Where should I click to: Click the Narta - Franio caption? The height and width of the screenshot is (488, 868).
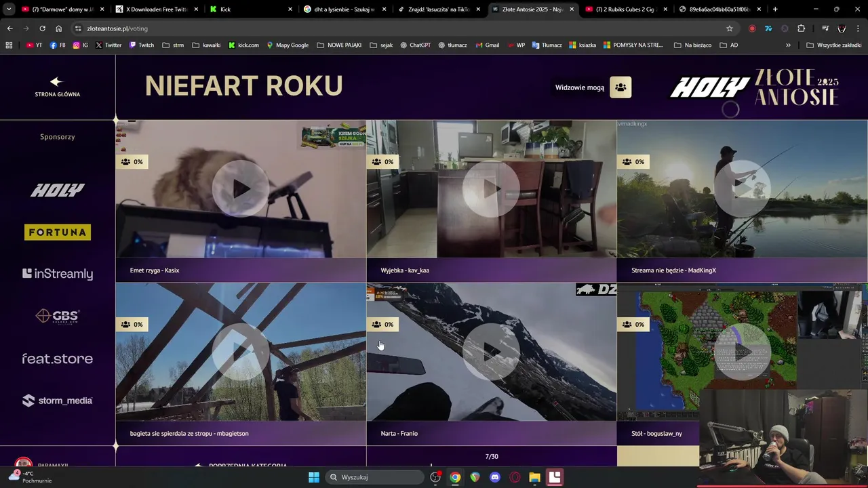[x=399, y=433]
